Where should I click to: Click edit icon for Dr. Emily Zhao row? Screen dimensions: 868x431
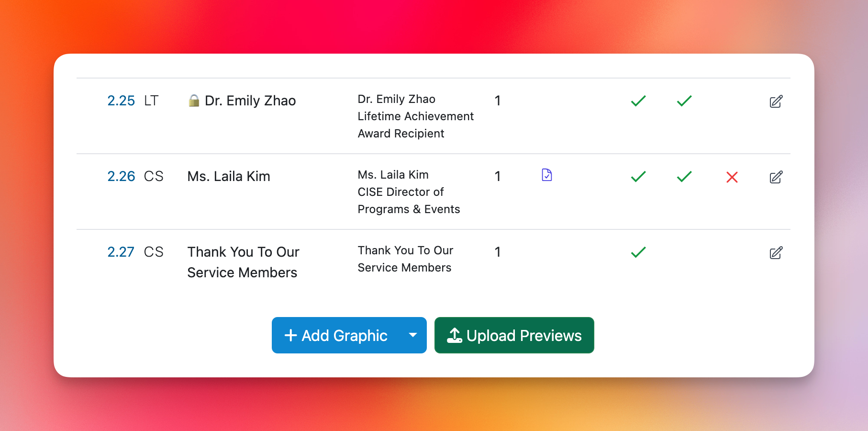coord(776,101)
